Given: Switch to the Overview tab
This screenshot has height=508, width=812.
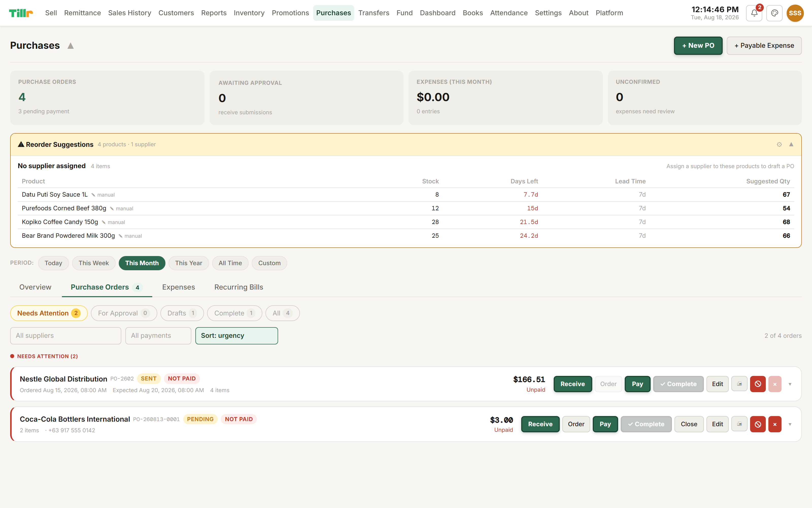Looking at the screenshot, I should coord(35,287).
